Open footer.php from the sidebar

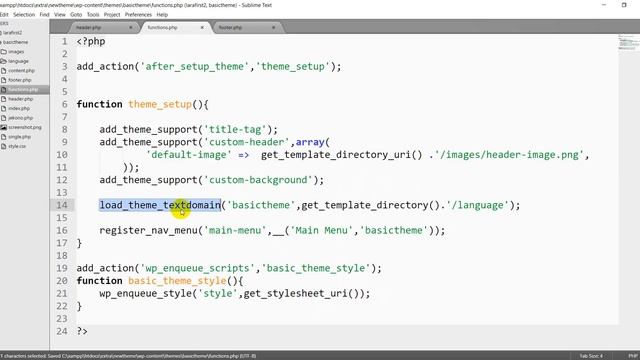[x=20, y=80]
